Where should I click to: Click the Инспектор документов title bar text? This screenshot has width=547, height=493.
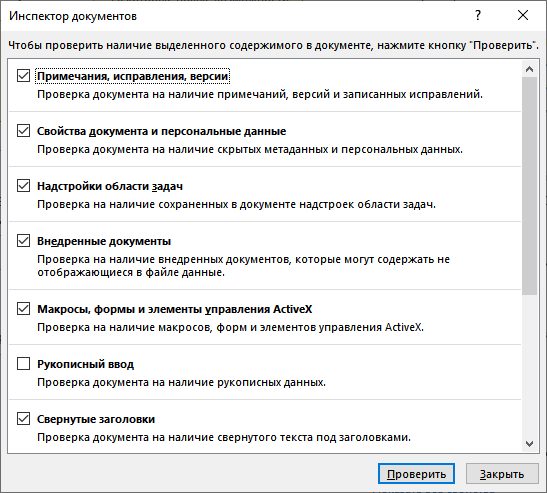[x=73, y=16]
